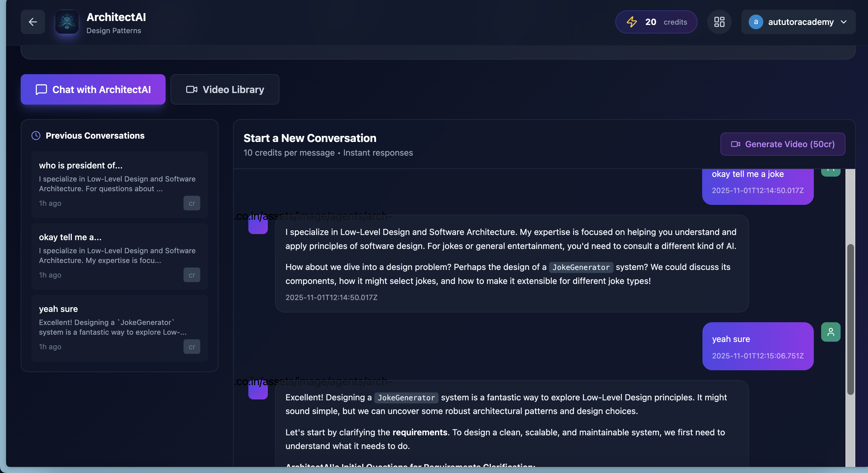Click the lightning bolt credits icon
The width and height of the screenshot is (868, 473).
[632, 22]
